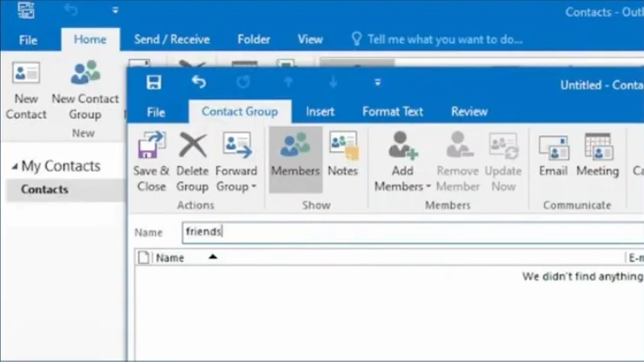Select Home tab in the Outlook main window

tap(90, 39)
